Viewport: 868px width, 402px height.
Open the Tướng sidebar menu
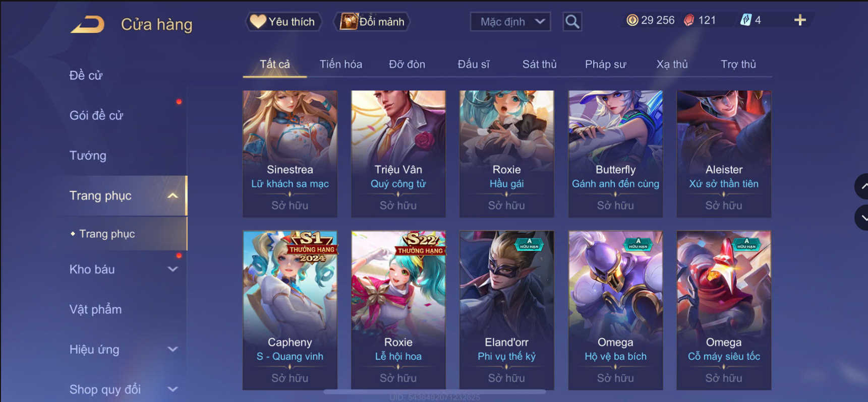click(x=88, y=156)
